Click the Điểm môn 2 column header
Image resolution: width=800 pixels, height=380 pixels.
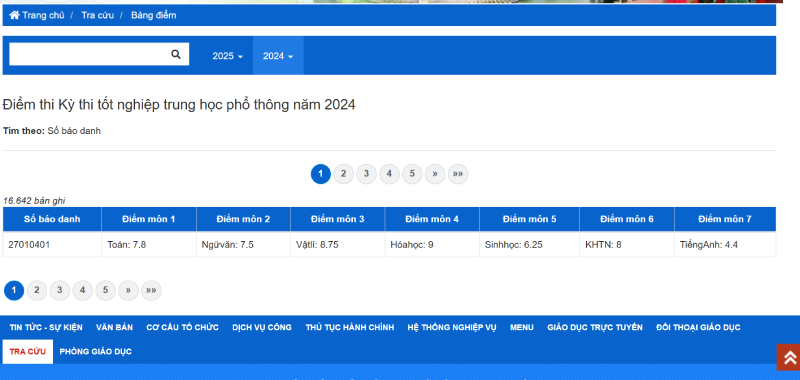point(243,219)
